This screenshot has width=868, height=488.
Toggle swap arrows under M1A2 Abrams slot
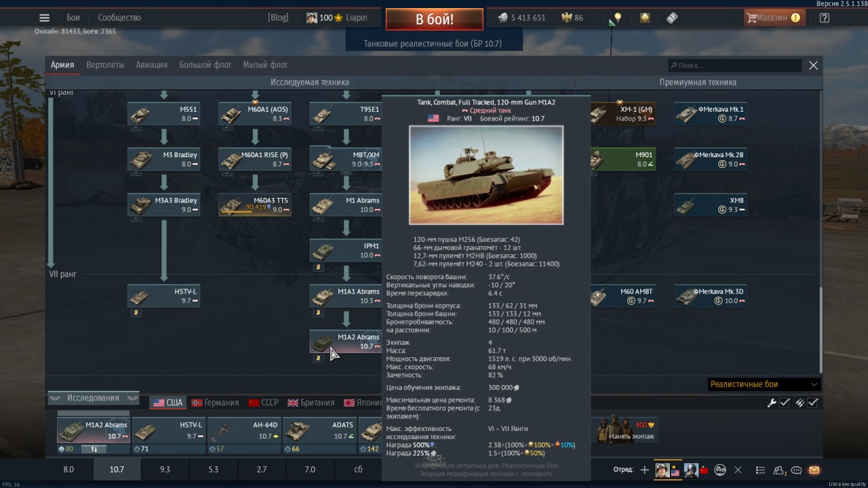[94, 449]
